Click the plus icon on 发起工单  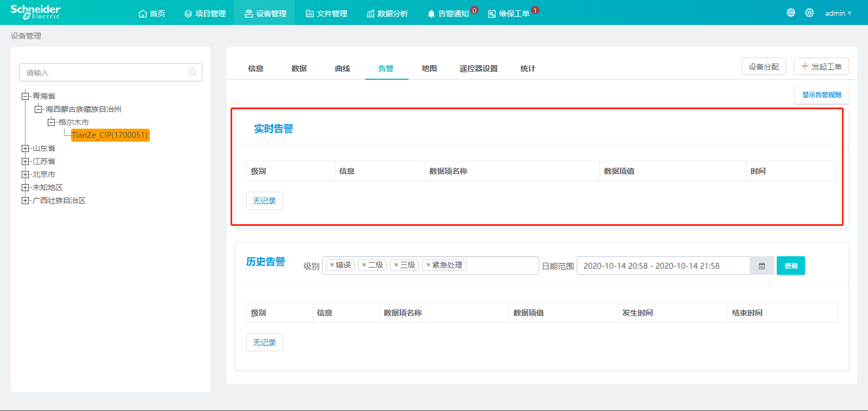tap(805, 66)
